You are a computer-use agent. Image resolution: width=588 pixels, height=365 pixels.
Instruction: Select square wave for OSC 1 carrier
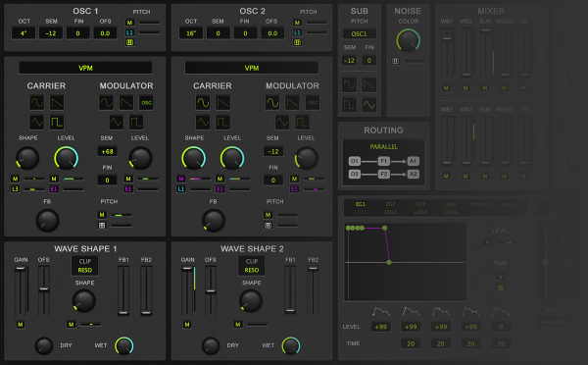click(x=57, y=122)
